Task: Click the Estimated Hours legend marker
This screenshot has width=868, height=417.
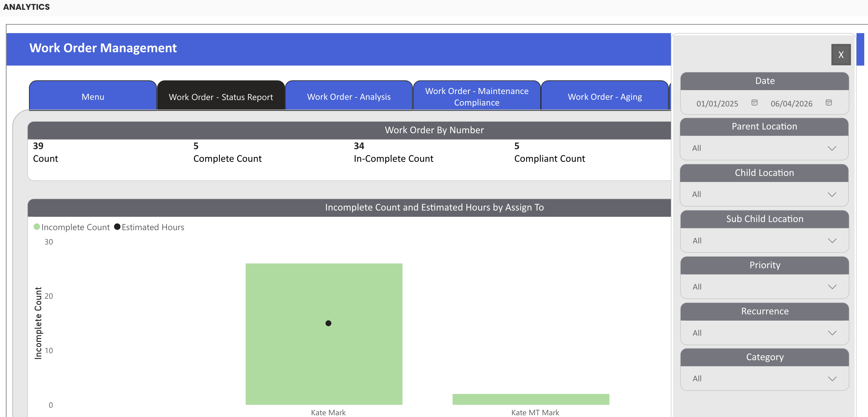Action: (117, 227)
